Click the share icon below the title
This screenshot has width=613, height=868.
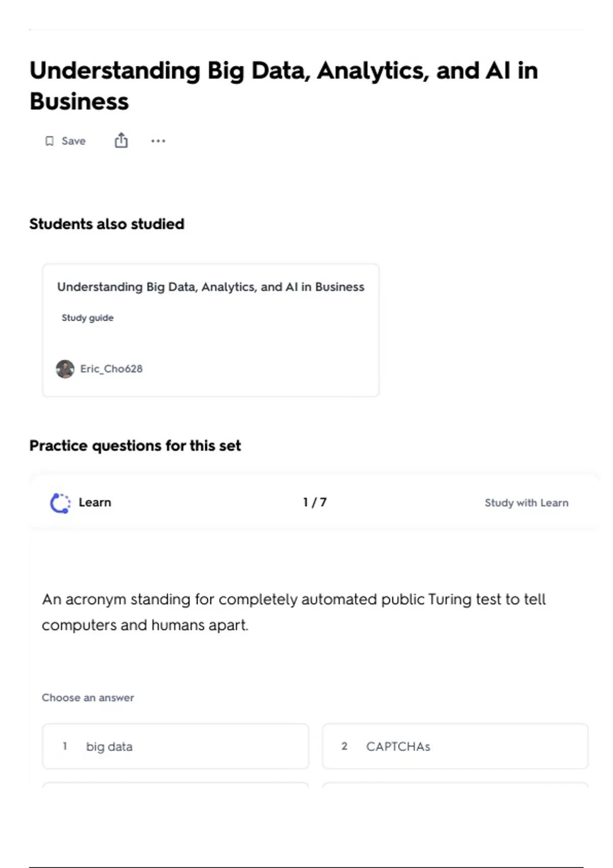(121, 140)
